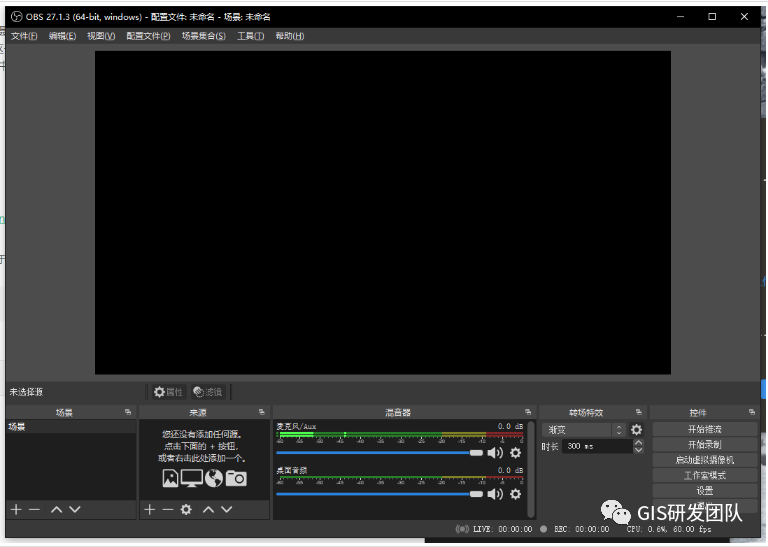Move source down with the arrow
Viewport: 768px width, 547px height.
coord(227,510)
